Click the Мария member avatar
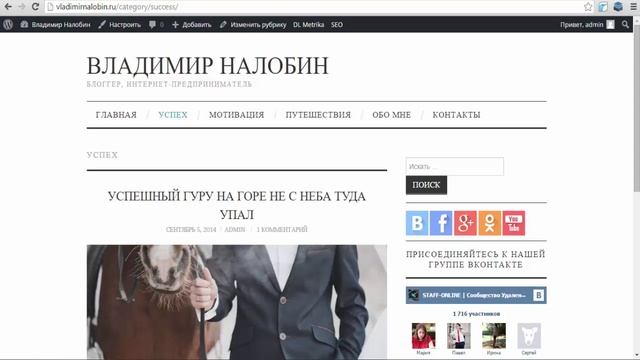The height and width of the screenshot is (360, 640). tap(423, 336)
